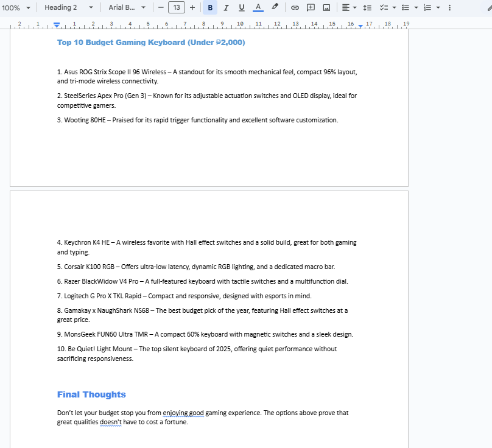Click the Asus ROG Strix Scope II line
Image resolution: width=492 pixels, height=448 pixels.
(207, 77)
